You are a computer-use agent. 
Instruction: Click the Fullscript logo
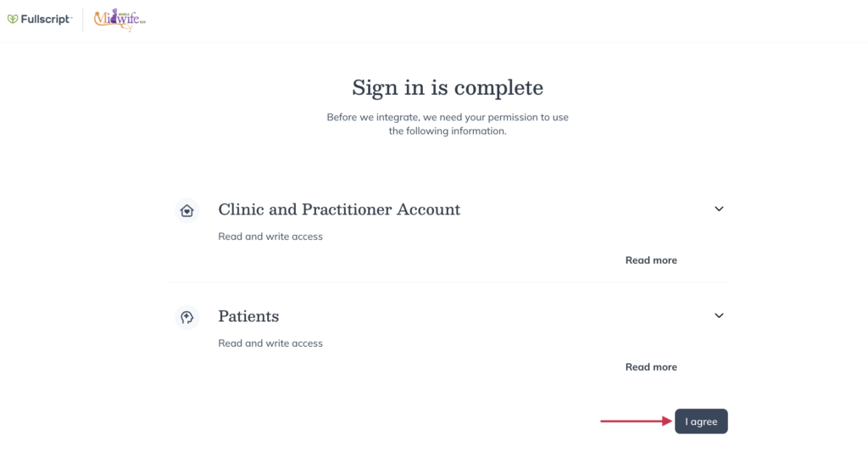(x=39, y=20)
